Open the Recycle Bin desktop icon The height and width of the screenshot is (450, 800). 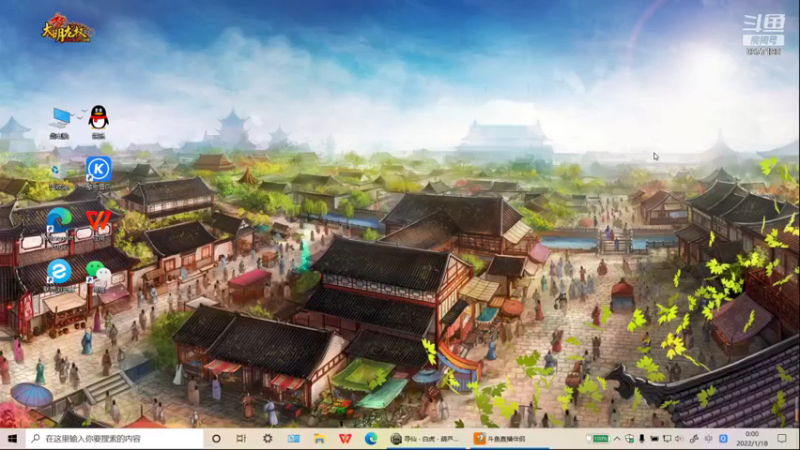(x=58, y=175)
